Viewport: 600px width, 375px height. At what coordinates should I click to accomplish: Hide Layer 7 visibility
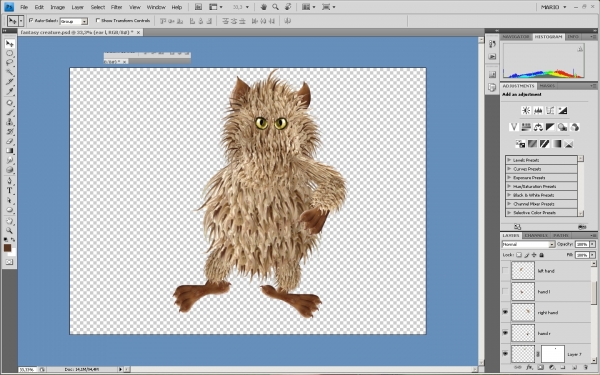click(x=505, y=354)
